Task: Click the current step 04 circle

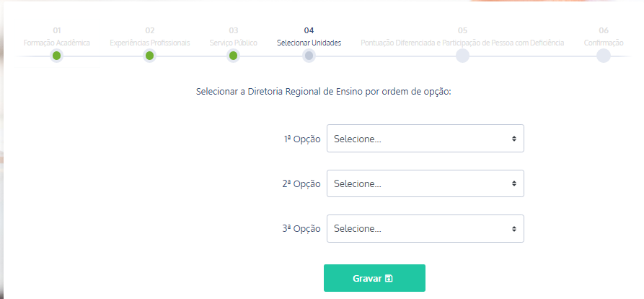Action: pos(309,56)
